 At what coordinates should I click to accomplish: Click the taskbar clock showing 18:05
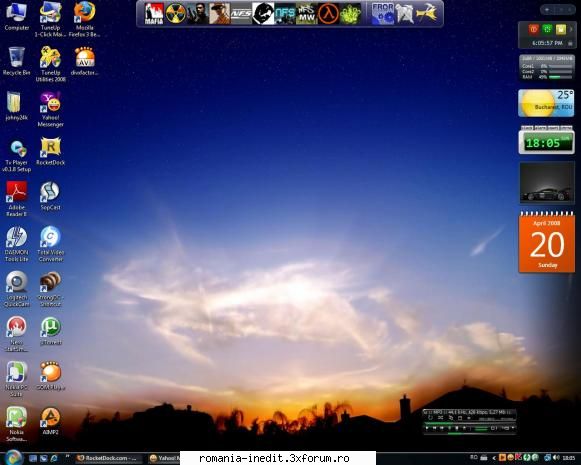click(x=569, y=458)
